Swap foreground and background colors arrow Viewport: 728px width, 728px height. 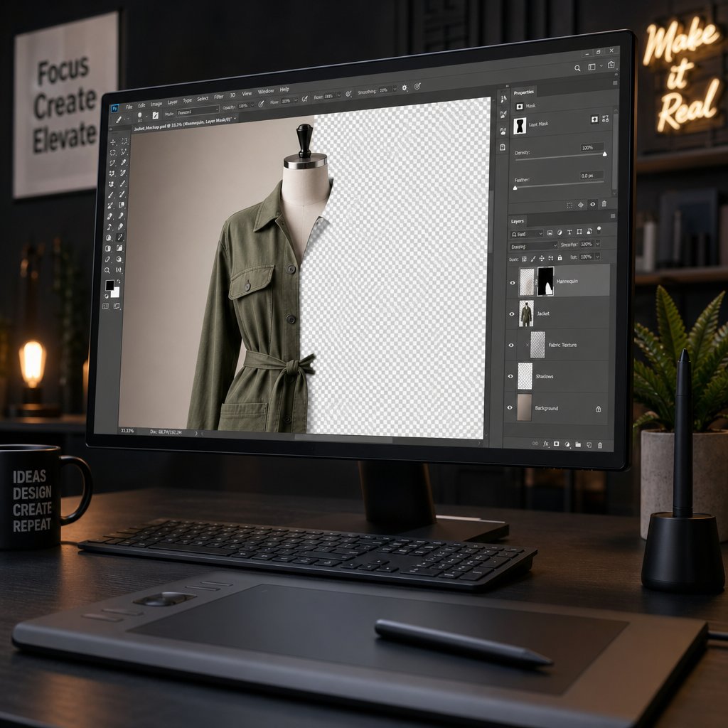[119, 282]
